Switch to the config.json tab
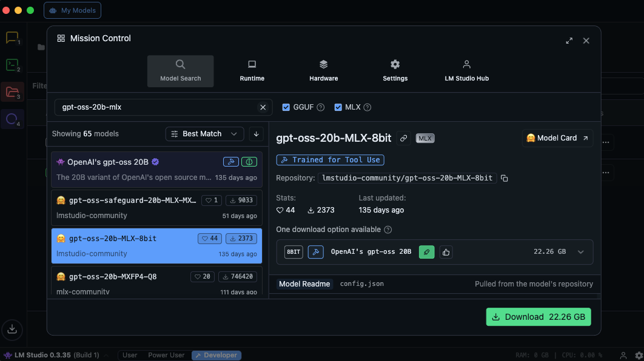This screenshot has height=361, width=644. coord(362,284)
